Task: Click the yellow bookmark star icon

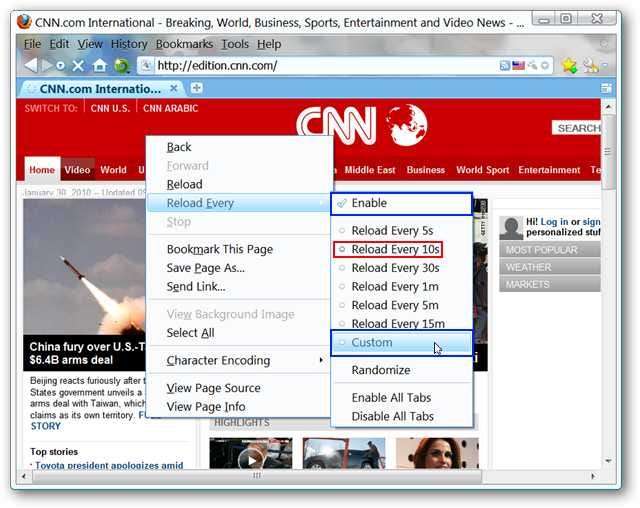Action: coord(569,65)
